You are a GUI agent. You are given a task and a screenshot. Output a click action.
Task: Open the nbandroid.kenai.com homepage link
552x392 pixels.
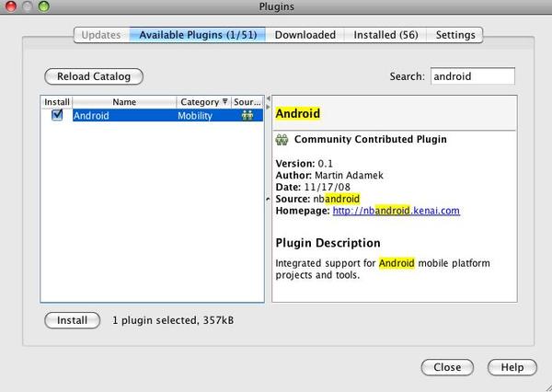tap(396, 211)
